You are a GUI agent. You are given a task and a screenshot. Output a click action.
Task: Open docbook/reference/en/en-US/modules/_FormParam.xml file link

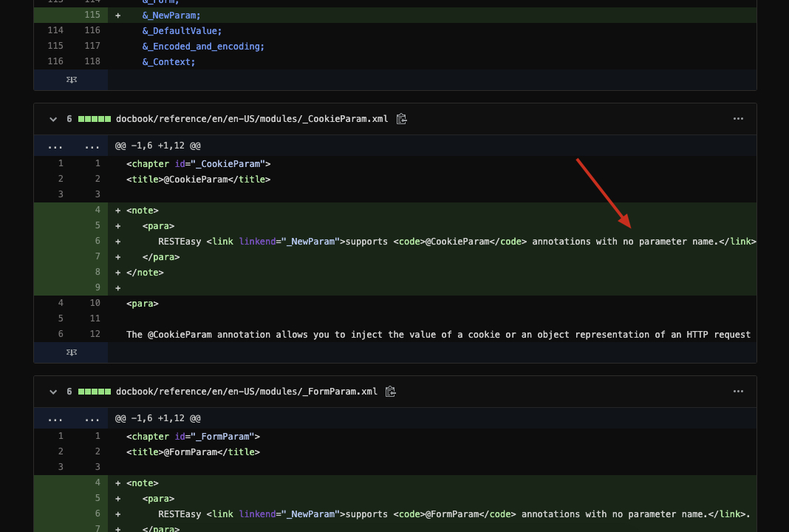[x=247, y=392]
